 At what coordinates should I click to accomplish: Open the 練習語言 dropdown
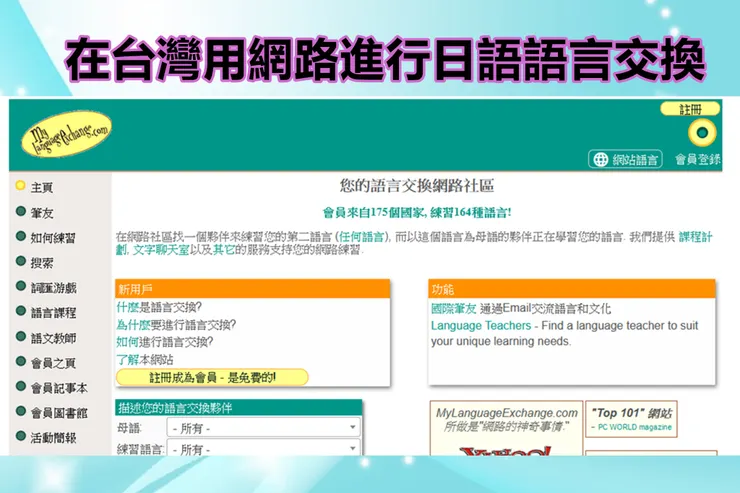point(263,449)
